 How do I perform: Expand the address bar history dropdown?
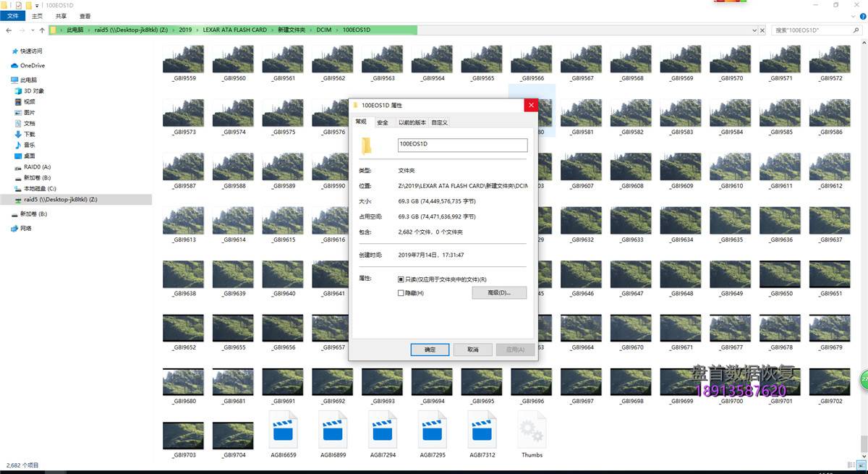(x=754, y=30)
